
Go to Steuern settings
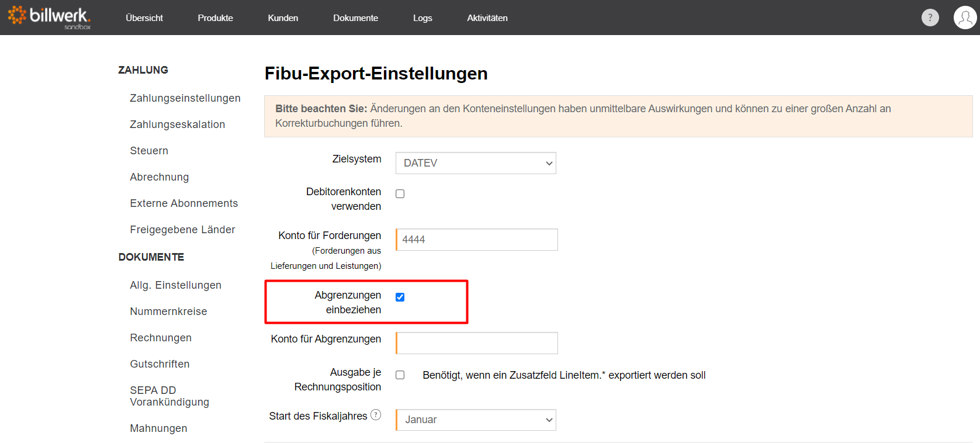[x=149, y=151]
